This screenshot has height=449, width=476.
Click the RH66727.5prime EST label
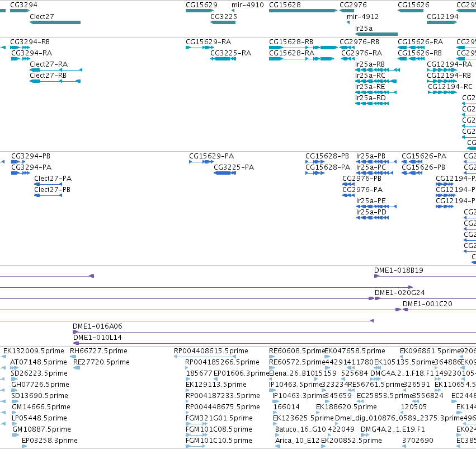point(98,351)
